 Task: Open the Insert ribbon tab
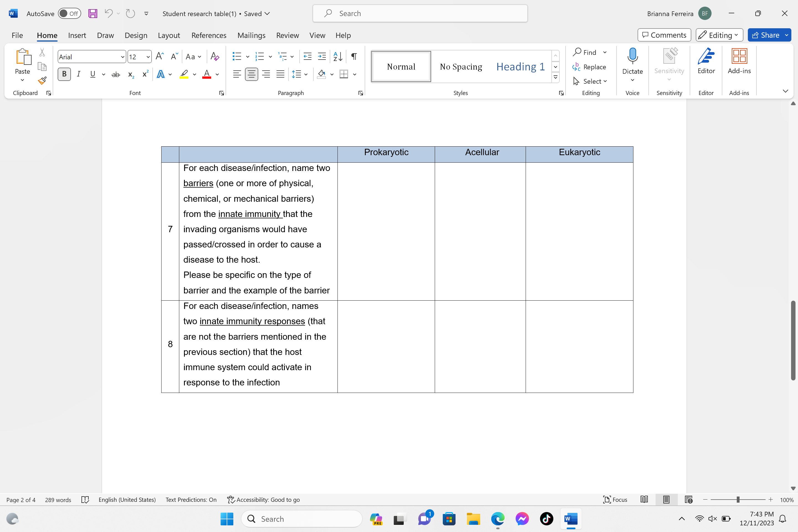coord(77,35)
